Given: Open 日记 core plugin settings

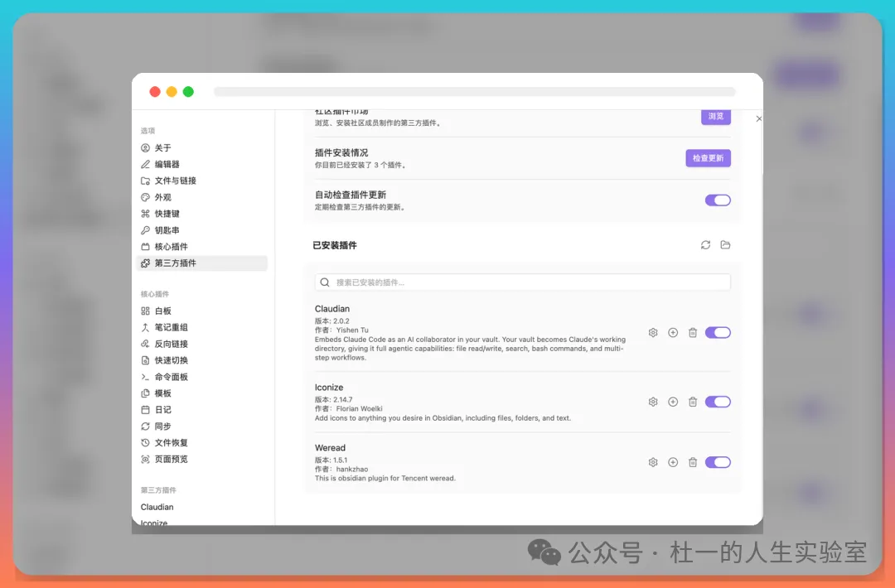Looking at the screenshot, I should click(x=203, y=410).
